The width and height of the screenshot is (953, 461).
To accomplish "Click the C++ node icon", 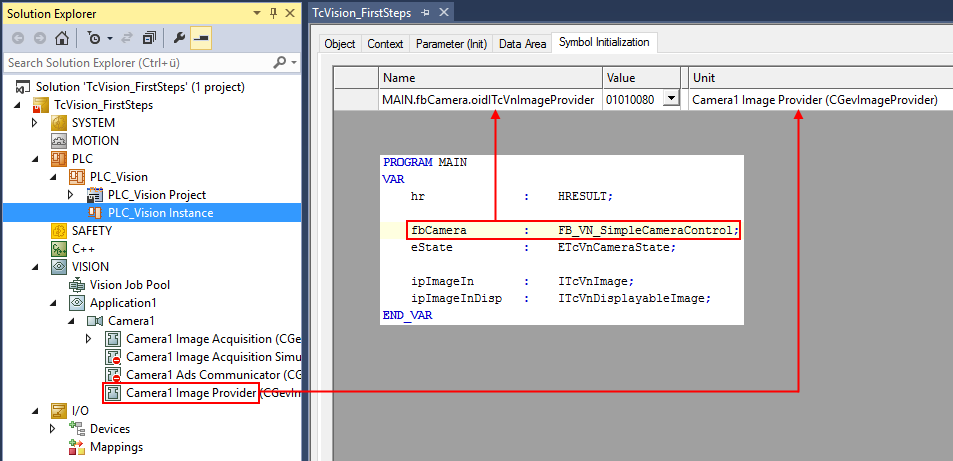I will point(59,248).
